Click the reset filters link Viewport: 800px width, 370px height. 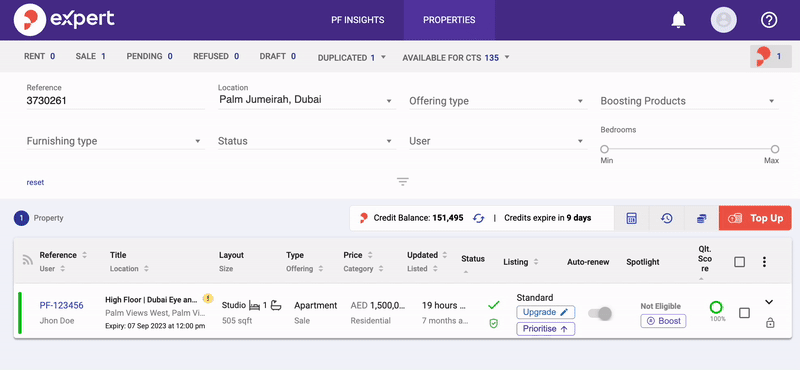(x=35, y=182)
